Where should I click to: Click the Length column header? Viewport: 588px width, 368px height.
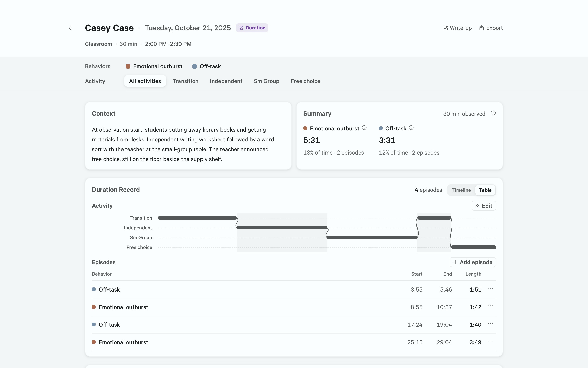[x=473, y=274]
